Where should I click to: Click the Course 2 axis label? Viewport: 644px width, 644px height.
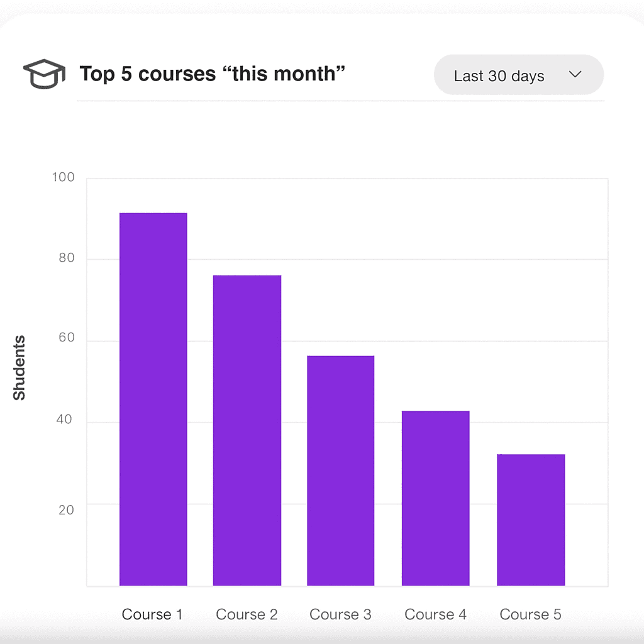click(247, 614)
